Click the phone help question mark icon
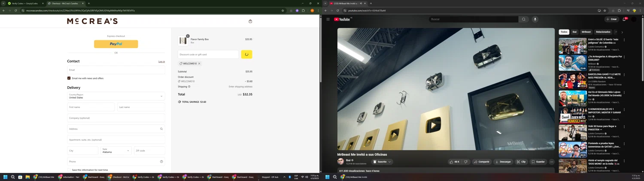The height and width of the screenshot is (181, 644). pyautogui.click(x=161, y=162)
